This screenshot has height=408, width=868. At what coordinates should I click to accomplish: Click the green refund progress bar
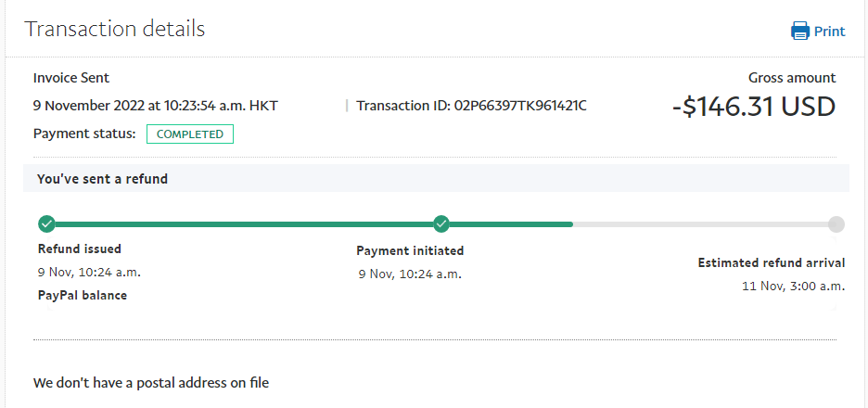click(x=241, y=223)
